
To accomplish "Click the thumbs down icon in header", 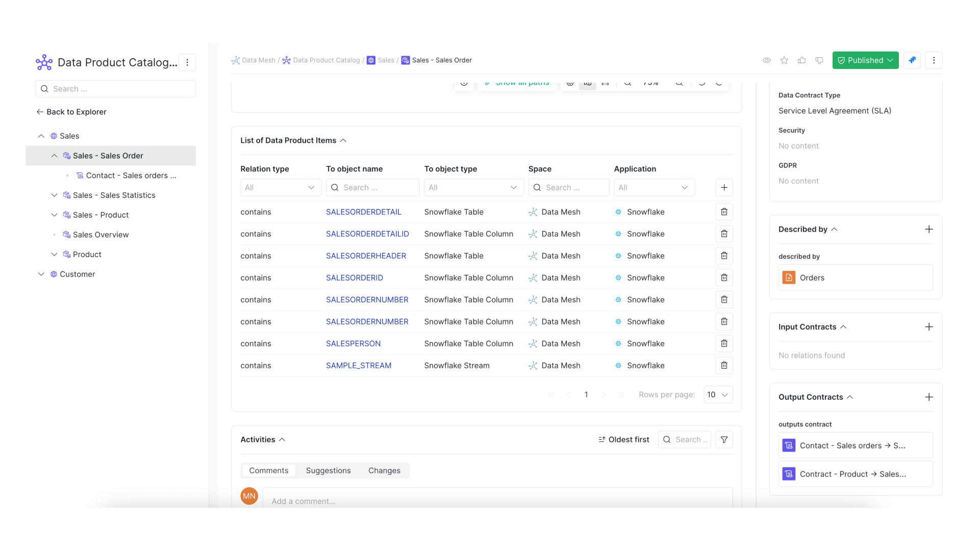I will [819, 60].
